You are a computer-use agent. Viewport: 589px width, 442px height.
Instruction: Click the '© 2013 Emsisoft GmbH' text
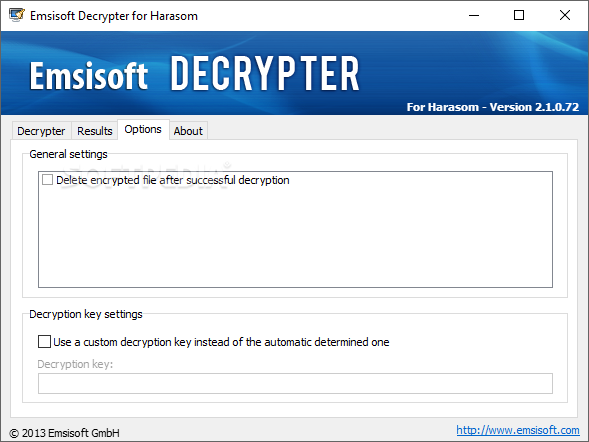click(64, 433)
